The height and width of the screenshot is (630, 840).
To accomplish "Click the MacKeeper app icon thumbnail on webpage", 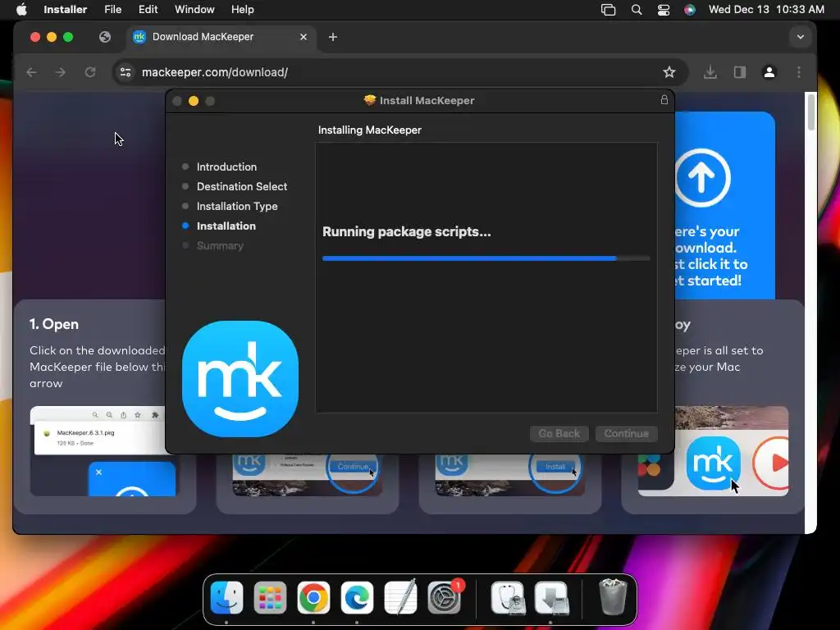I will (x=713, y=463).
